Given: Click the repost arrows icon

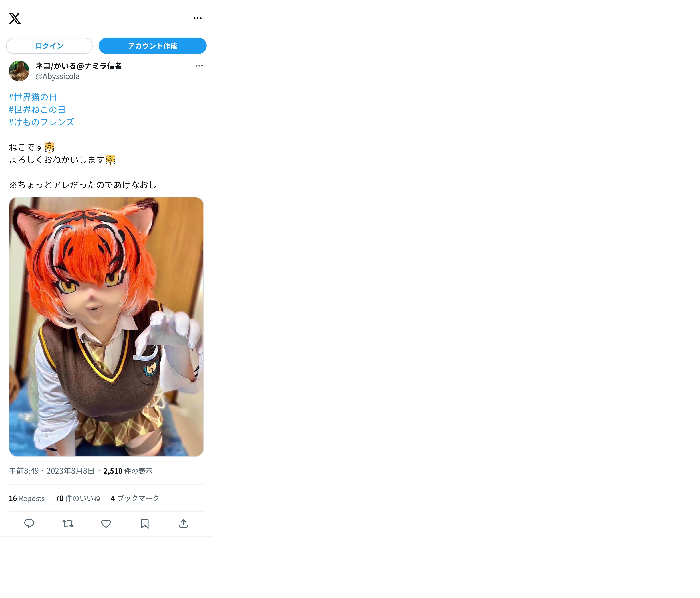Looking at the screenshot, I should click(x=68, y=523).
